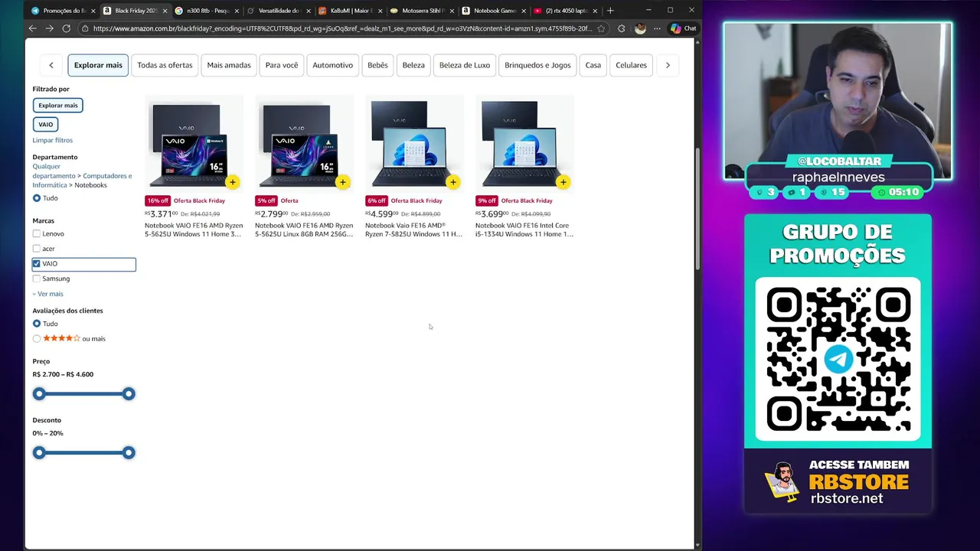Select Bebês category

tap(377, 65)
